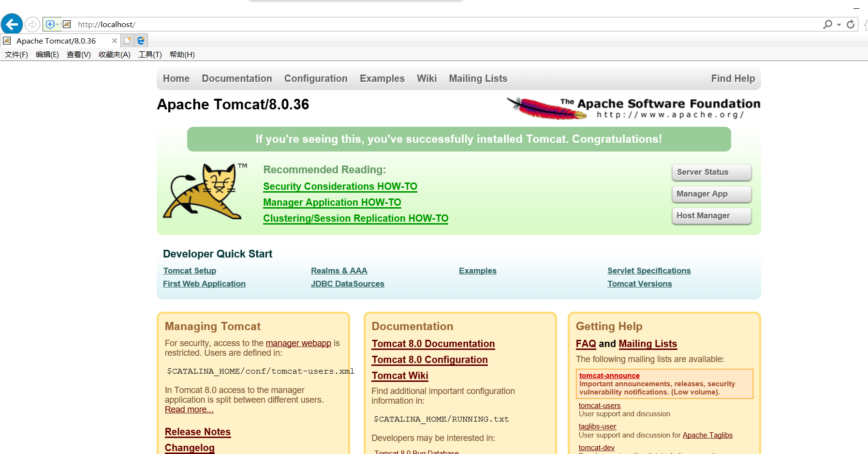Viewport: 868px width, 454px height.
Task: Open the Servlet Specifications link
Action: (649, 271)
